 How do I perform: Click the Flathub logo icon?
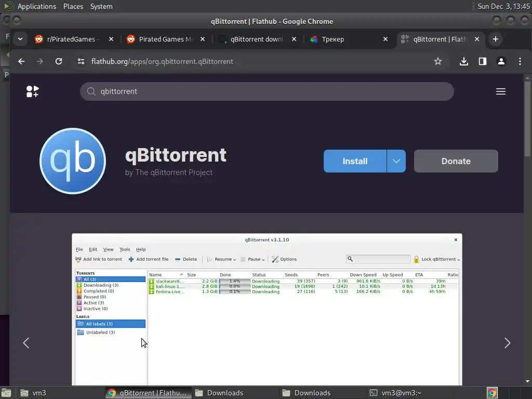point(33,91)
